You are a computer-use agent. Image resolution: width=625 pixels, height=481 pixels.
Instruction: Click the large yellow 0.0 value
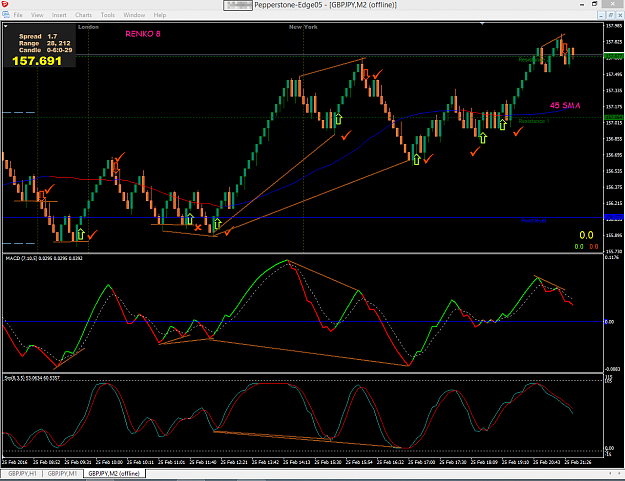coord(586,235)
